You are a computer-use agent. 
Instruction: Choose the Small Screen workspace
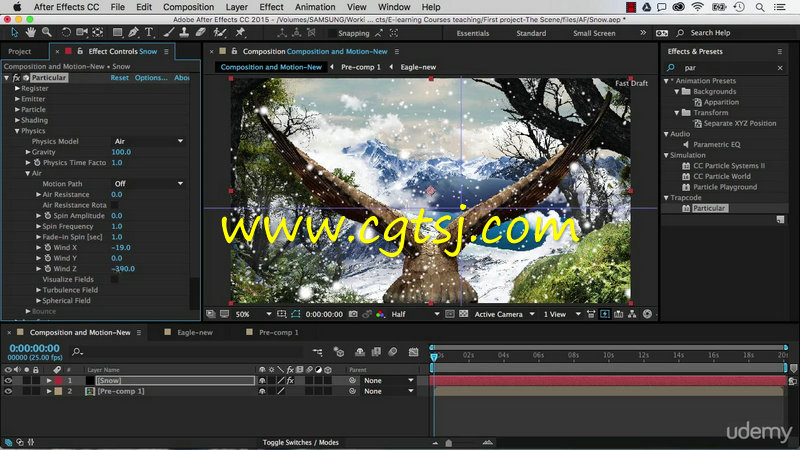594,33
